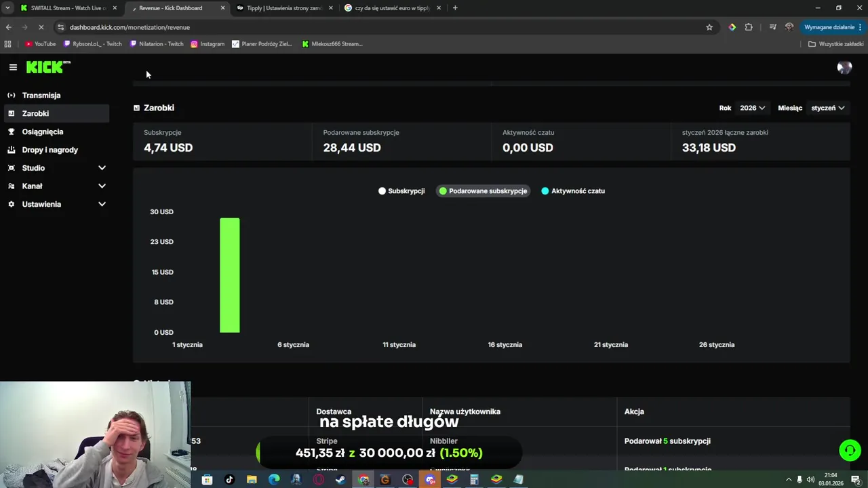
Task: Open the TikTok icon on the taskbar
Action: [229, 480]
